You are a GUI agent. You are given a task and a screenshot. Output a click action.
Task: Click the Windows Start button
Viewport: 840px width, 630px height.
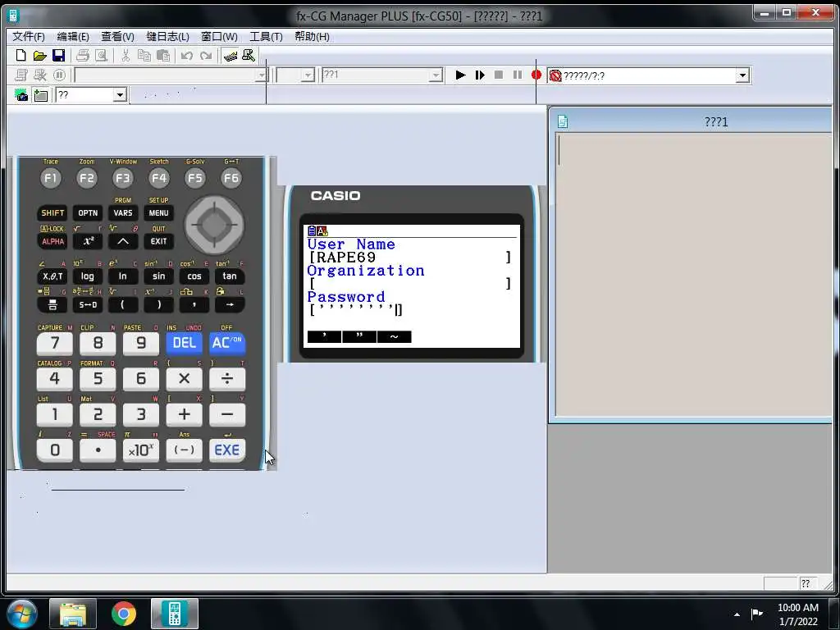pyautogui.click(x=22, y=614)
